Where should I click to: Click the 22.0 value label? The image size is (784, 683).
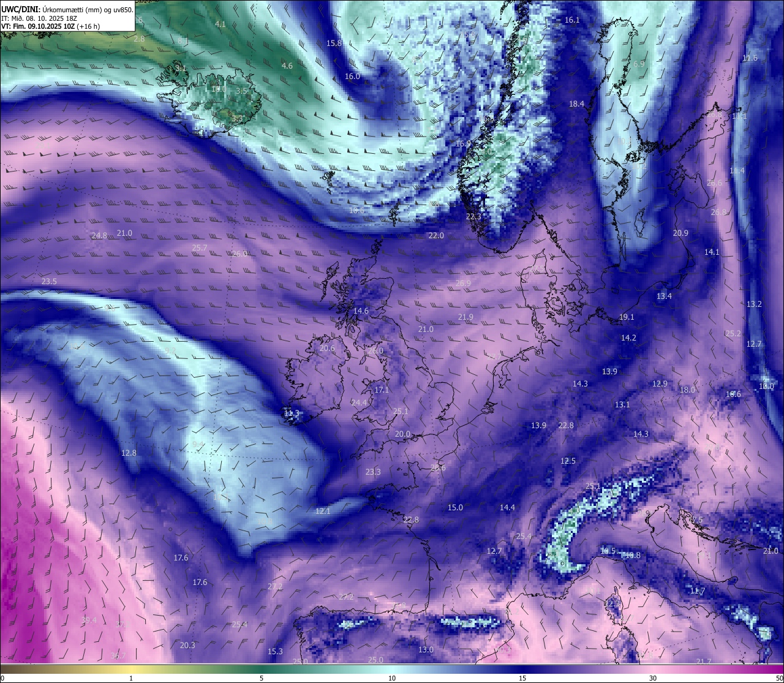click(x=436, y=236)
